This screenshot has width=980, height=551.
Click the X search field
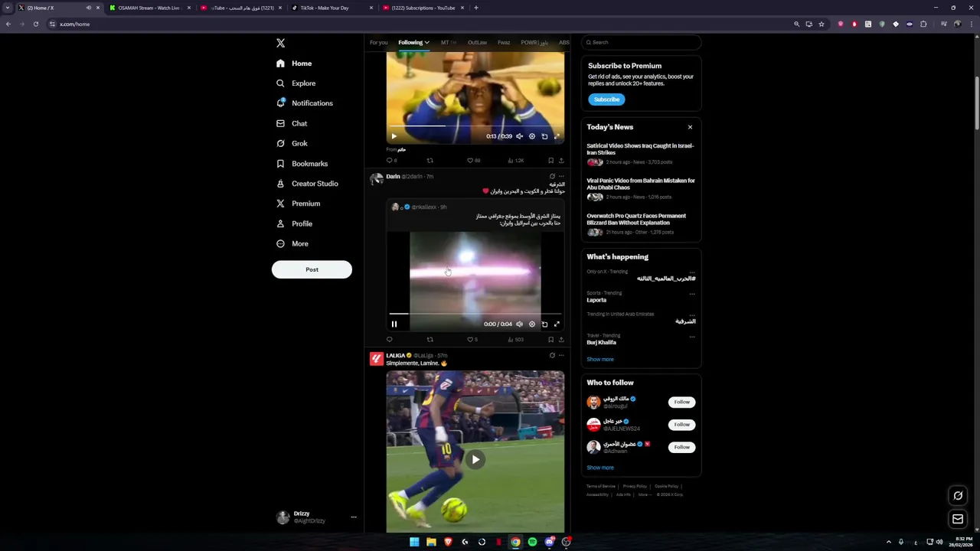coord(641,42)
